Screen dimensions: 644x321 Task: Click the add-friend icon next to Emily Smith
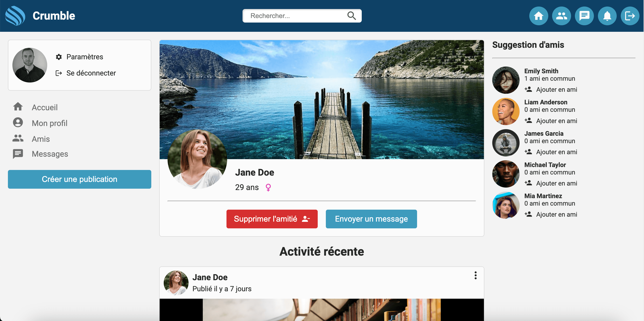(x=528, y=89)
